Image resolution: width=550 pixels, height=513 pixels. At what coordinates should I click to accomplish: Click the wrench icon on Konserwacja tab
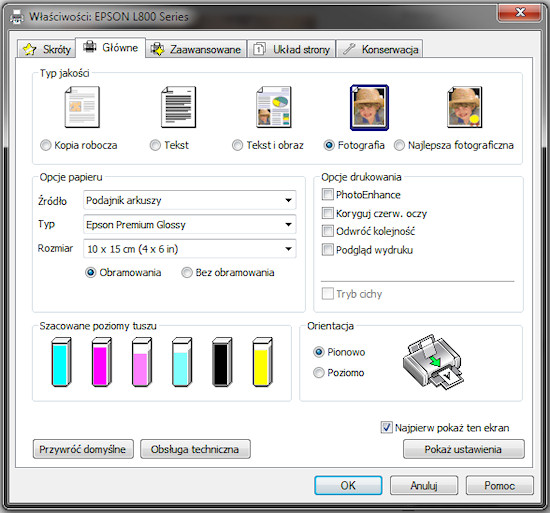coord(349,49)
